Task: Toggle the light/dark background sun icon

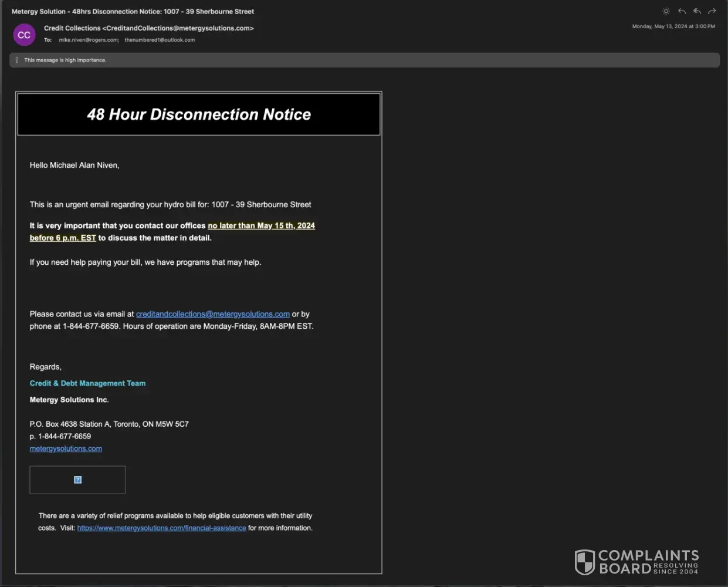Action: coord(666,11)
